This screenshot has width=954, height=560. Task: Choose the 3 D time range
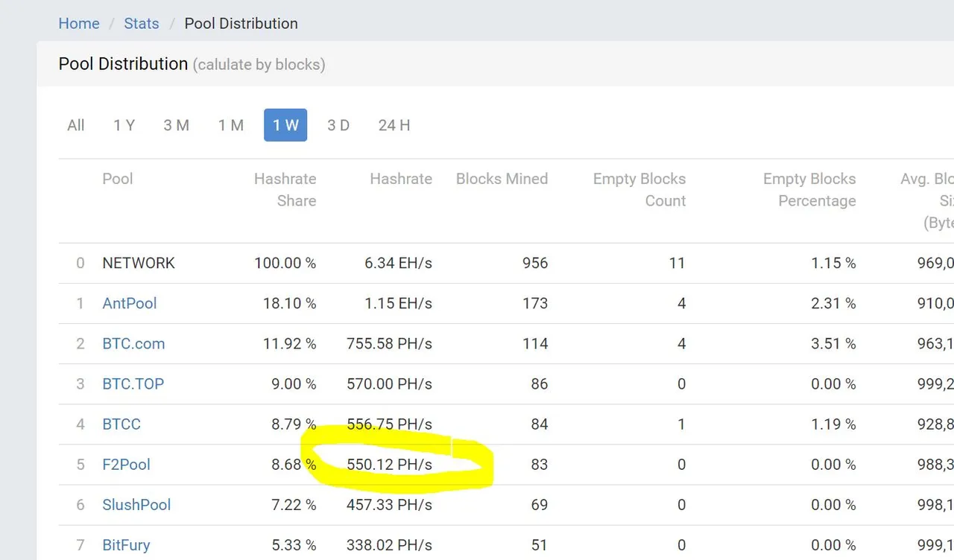pyautogui.click(x=338, y=125)
